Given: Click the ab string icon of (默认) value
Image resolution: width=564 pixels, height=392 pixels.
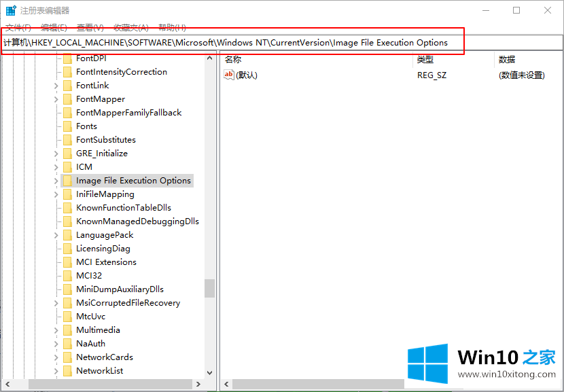Looking at the screenshot, I should click(x=229, y=75).
